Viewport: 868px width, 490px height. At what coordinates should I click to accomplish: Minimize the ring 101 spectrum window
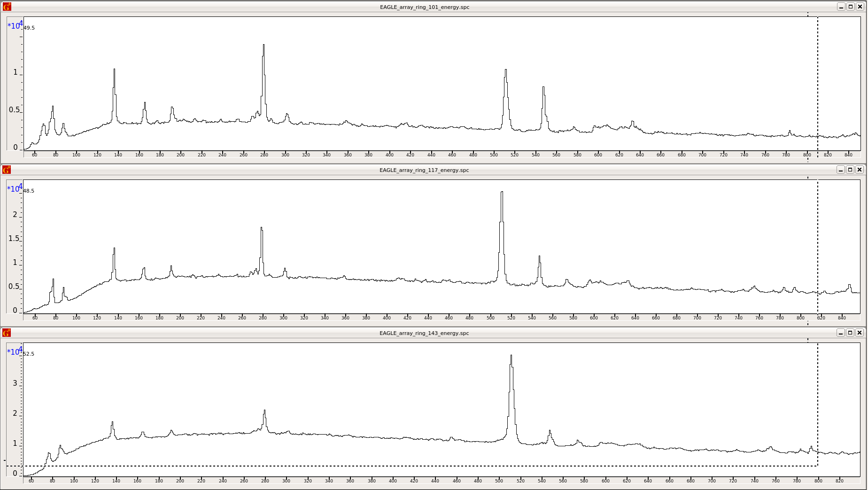pyautogui.click(x=840, y=7)
